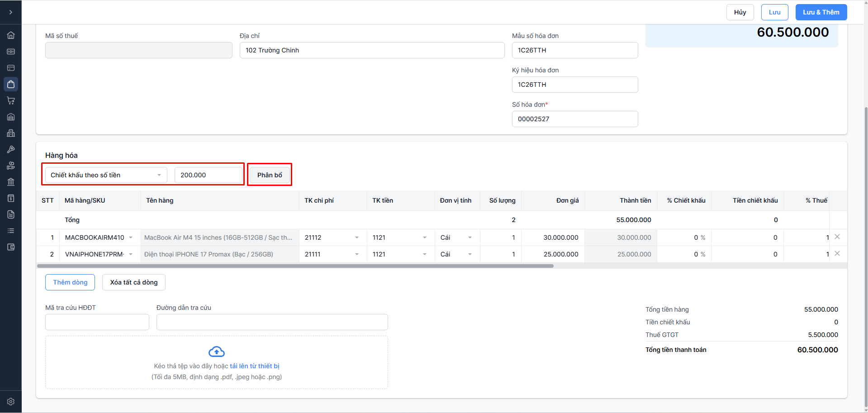The width and height of the screenshot is (868, 413).
Task: Select the shopping bag sidebar icon
Action: pos(11,84)
